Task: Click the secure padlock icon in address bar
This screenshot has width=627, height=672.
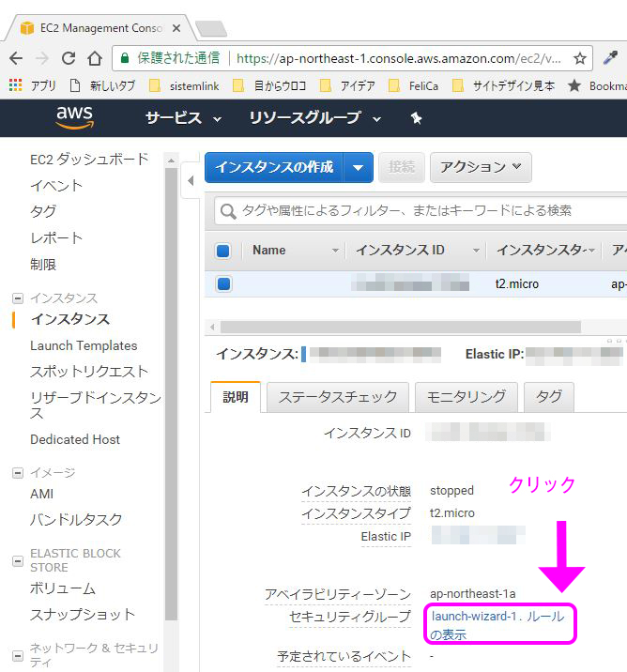Action: (x=125, y=58)
